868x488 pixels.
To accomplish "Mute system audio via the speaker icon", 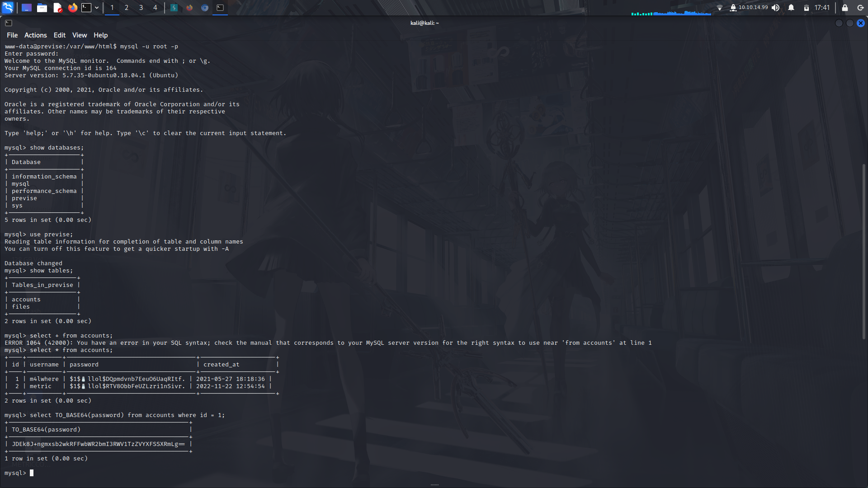I will (776, 7).
